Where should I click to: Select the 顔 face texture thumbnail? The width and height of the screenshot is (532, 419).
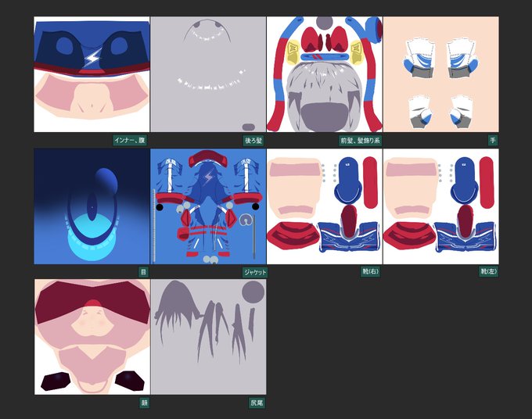point(92,337)
